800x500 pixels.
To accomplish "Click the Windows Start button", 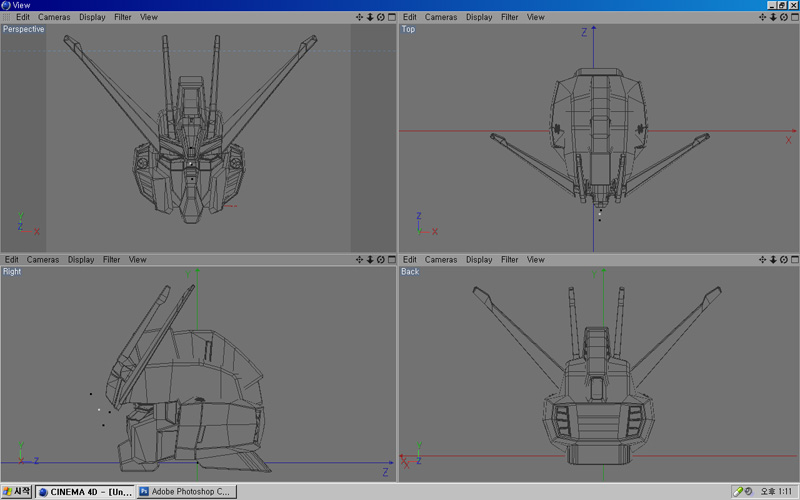I will [x=17, y=491].
